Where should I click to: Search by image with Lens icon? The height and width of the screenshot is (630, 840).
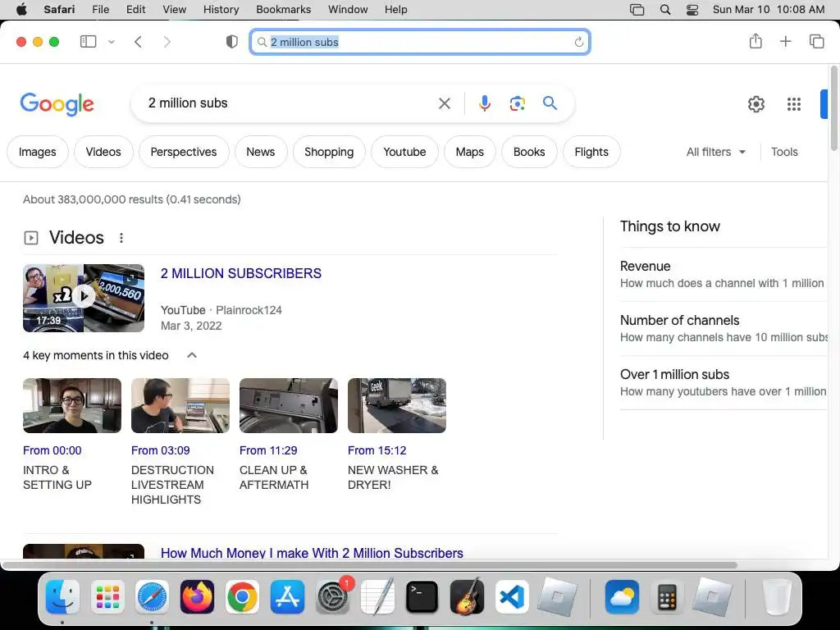(517, 103)
